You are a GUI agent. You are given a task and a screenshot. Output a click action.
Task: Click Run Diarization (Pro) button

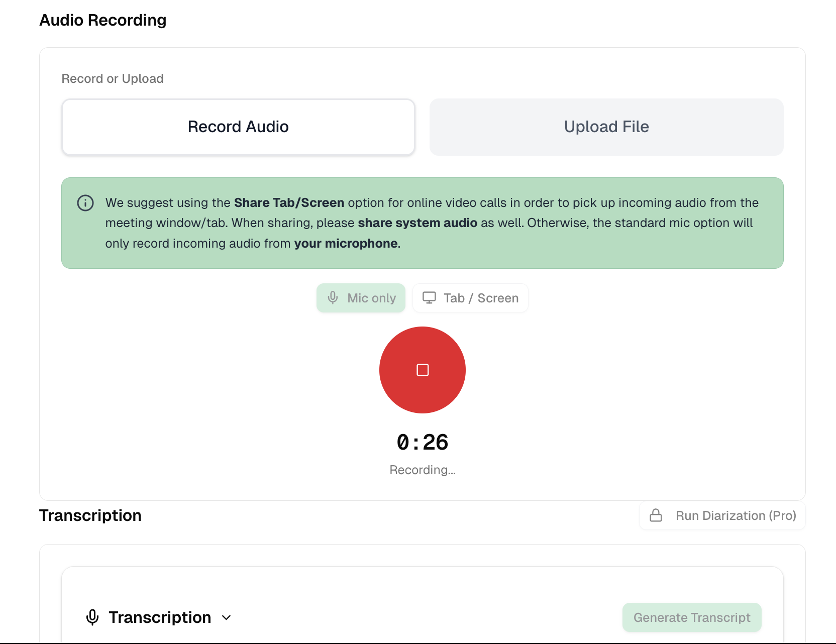(x=722, y=515)
